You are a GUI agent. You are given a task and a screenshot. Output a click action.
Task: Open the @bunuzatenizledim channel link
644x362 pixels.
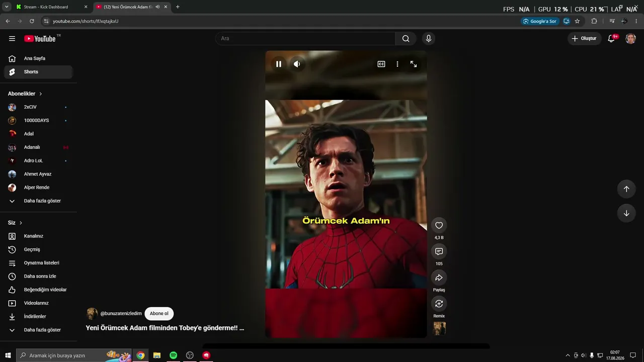tap(121, 314)
